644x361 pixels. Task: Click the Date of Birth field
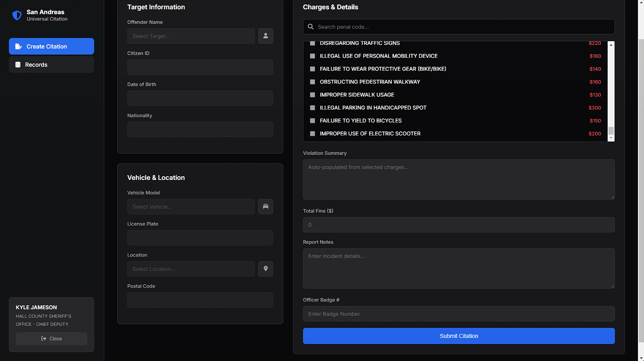[200, 98]
